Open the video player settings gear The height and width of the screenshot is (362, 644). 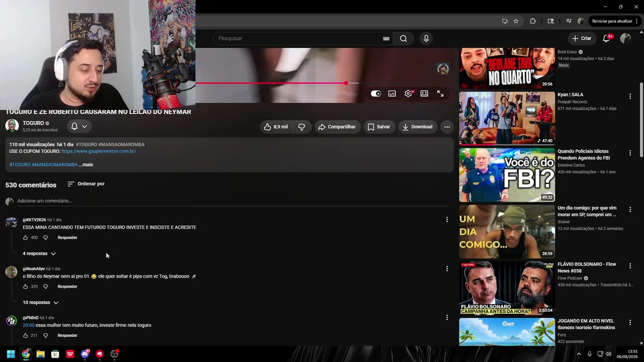tap(408, 94)
